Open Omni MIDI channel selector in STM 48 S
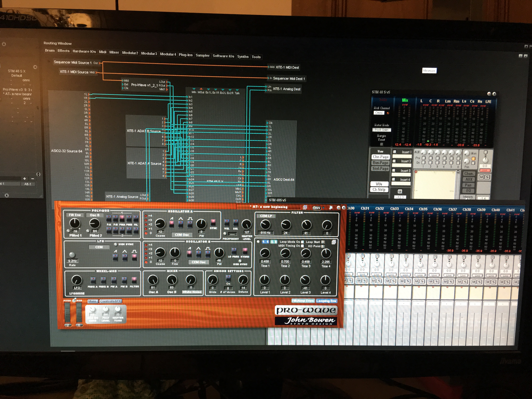The height and width of the screenshot is (399, 532). click(379, 113)
